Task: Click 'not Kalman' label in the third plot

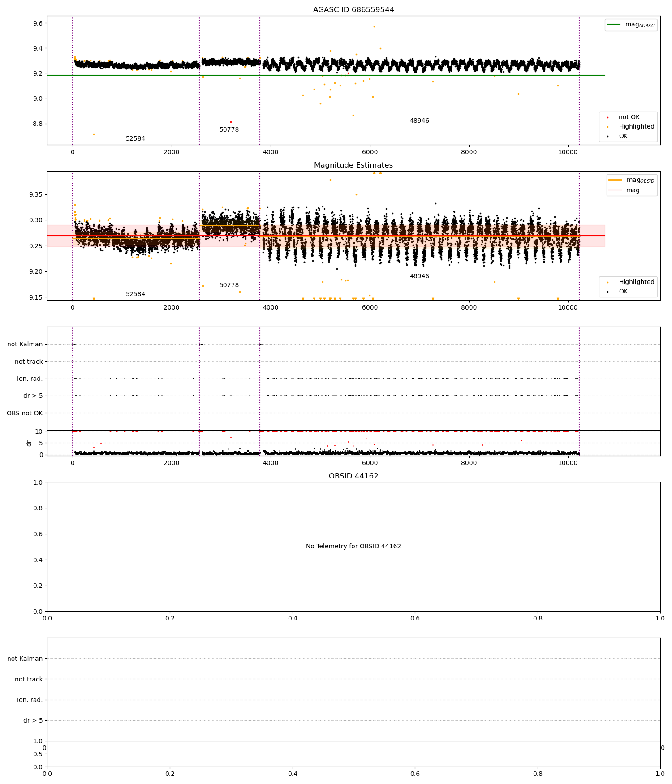Action: click(x=25, y=345)
